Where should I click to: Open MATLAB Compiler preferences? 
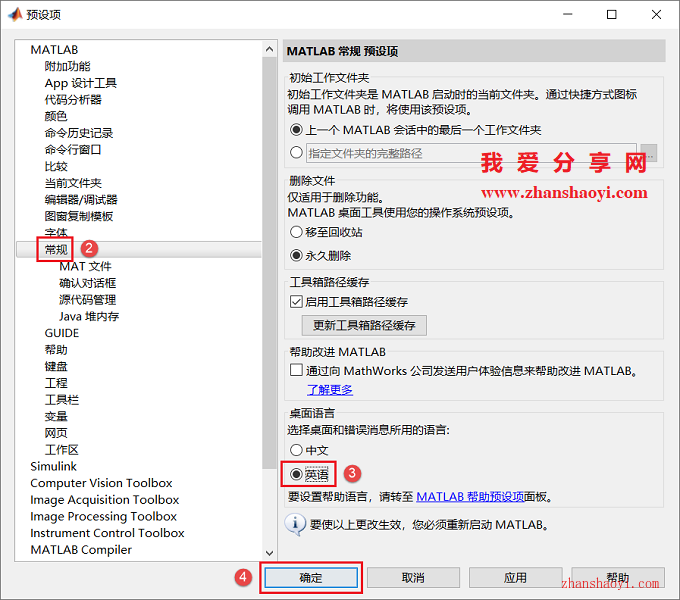point(81,550)
